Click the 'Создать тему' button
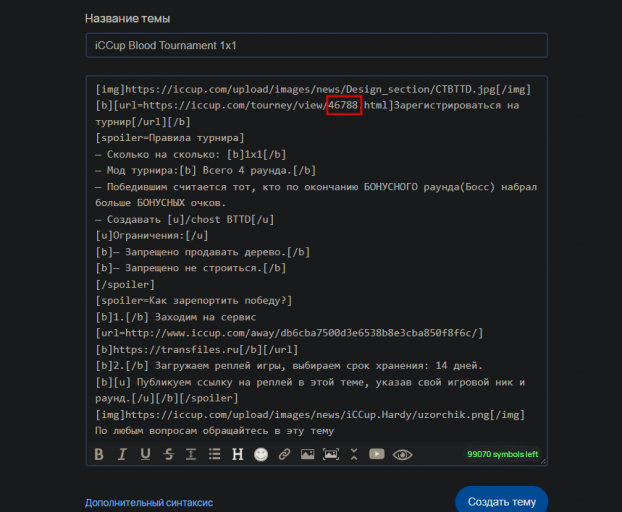The width and height of the screenshot is (622, 512). [x=502, y=502]
